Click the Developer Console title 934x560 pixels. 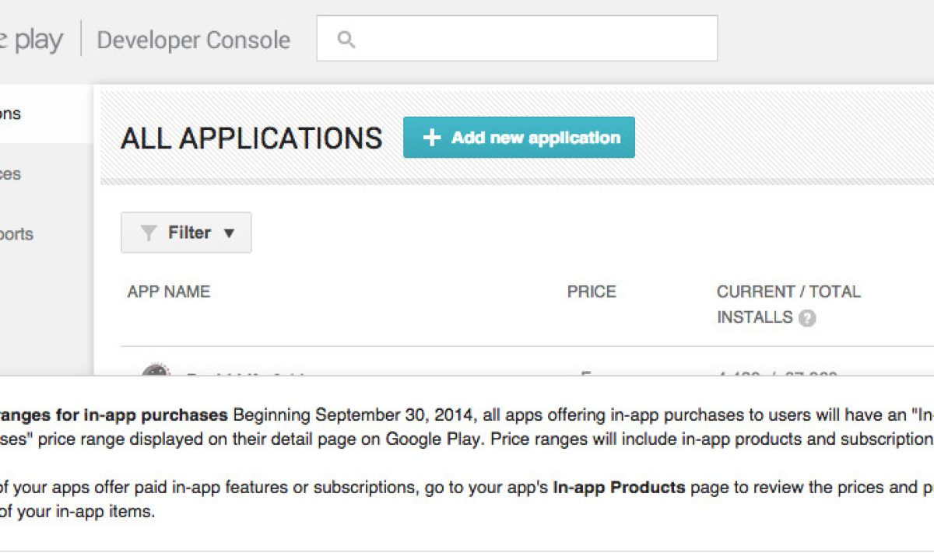point(193,40)
